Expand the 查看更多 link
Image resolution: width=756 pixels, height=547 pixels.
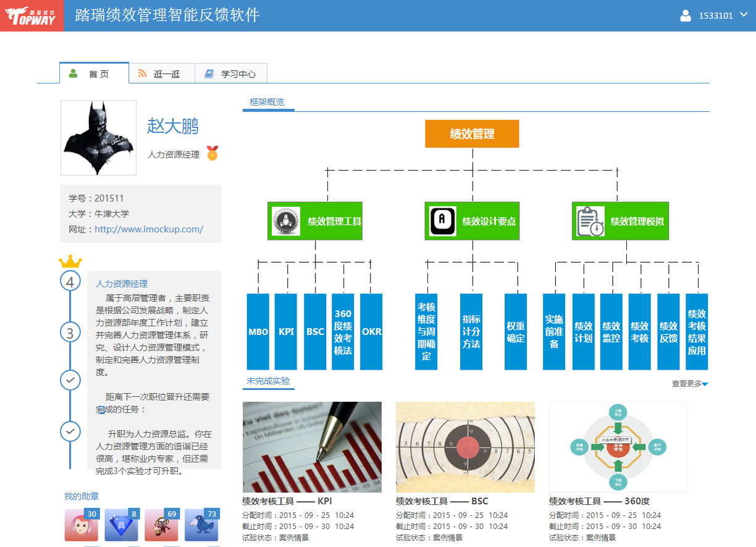[689, 384]
